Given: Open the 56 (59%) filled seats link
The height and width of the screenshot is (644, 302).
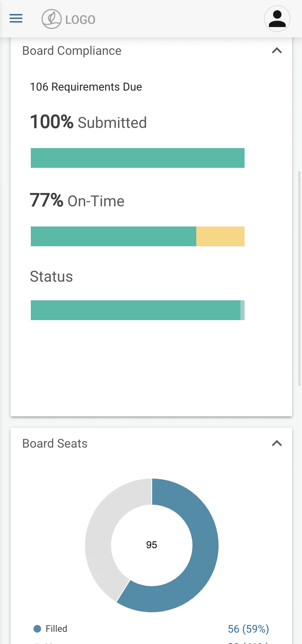Looking at the screenshot, I should click(x=248, y=629).
